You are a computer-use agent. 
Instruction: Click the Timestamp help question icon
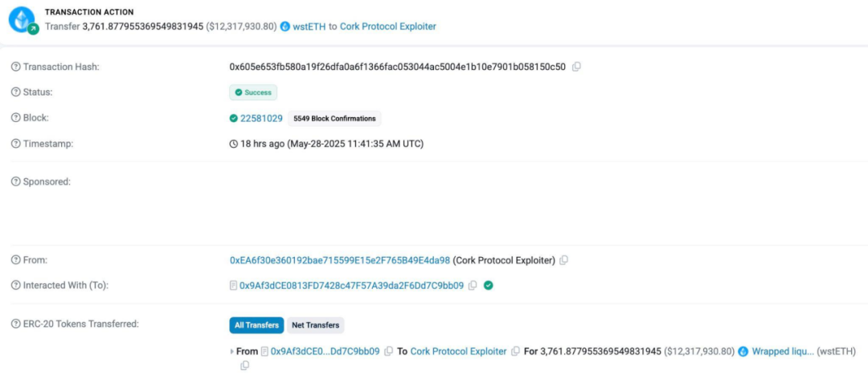[15, 144]
